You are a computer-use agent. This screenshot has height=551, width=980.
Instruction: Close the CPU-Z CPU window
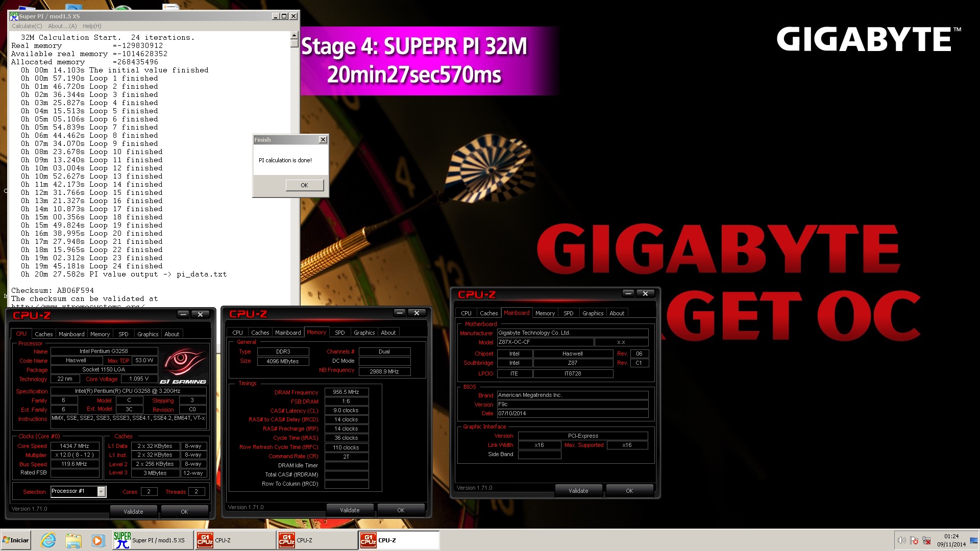pos(201,314)
